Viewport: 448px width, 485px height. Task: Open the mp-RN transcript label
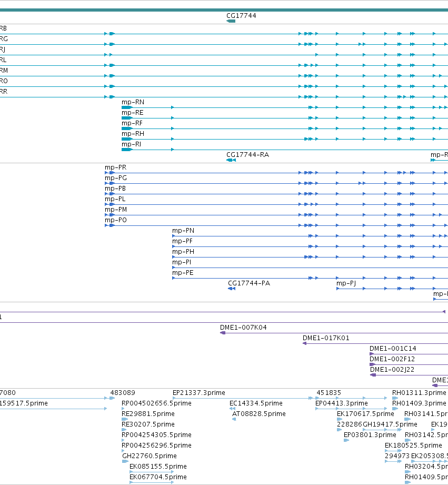[133, 102]
